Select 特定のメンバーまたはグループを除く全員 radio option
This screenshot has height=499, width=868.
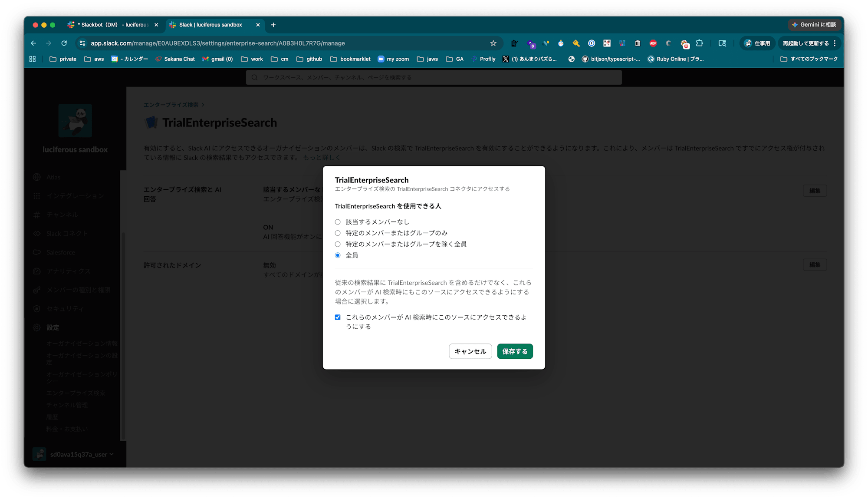point(338,245)
